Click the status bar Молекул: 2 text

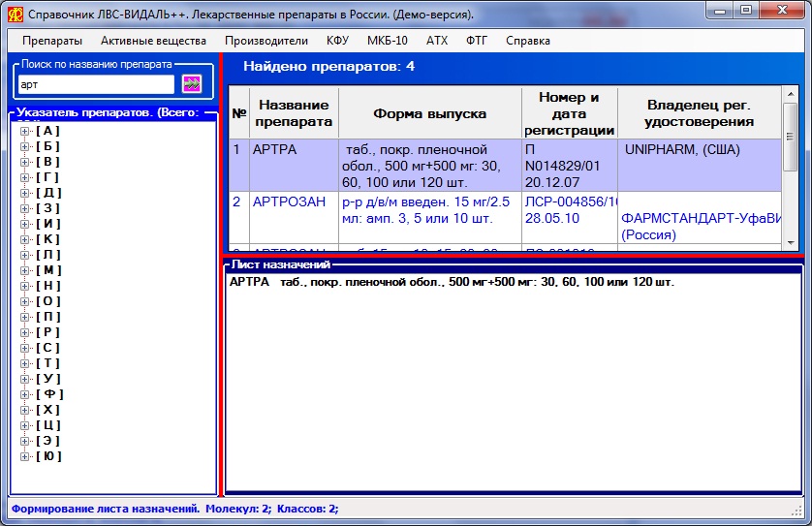[x=238, y=509]
